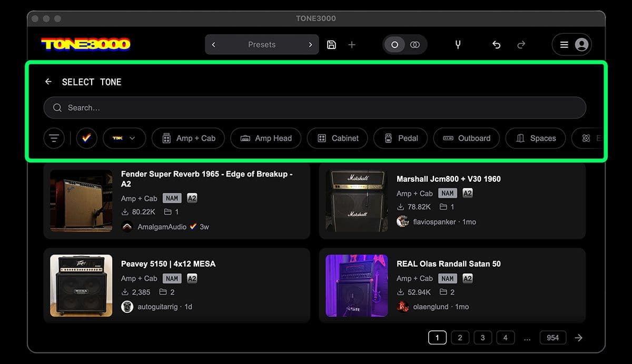Go to previous preset with left chevron
The image size is (632, 364).
[x=213, y=45]
